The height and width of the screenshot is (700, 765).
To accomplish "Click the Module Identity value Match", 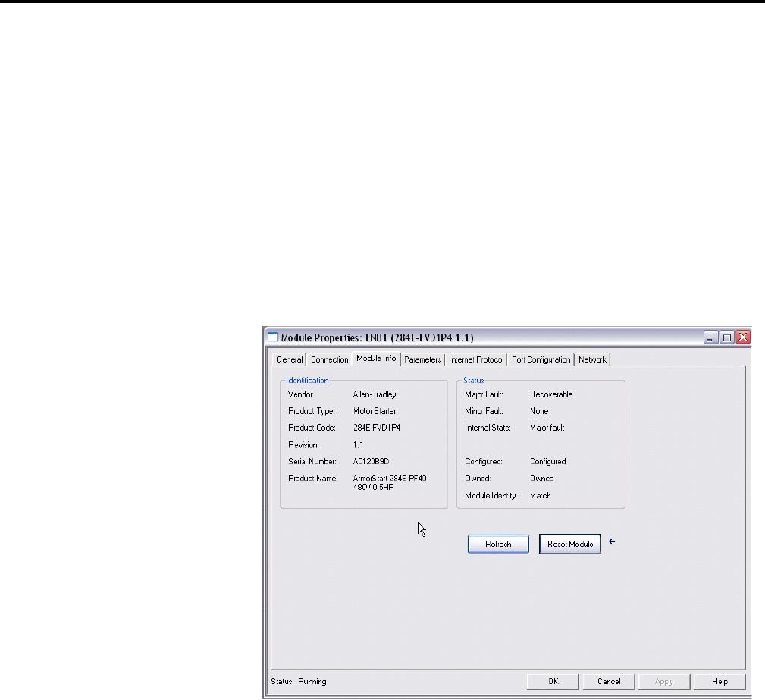I will (x=540, y=495).
